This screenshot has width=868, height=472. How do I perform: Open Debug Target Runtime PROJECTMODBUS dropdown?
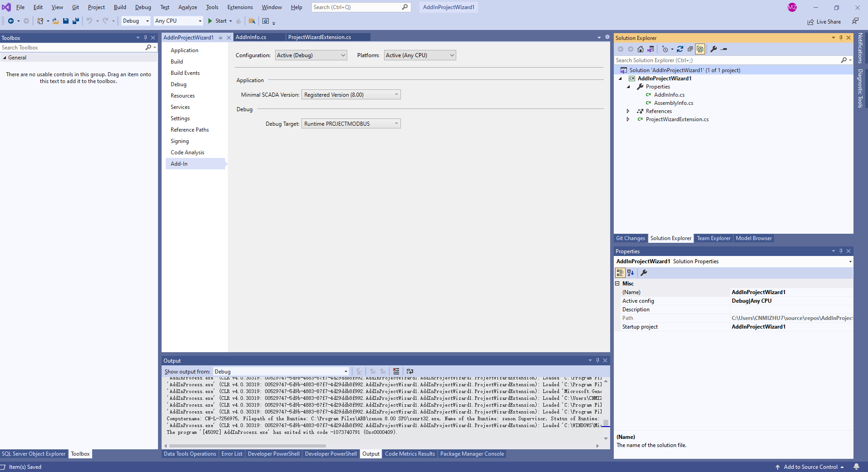coord(351,124)
